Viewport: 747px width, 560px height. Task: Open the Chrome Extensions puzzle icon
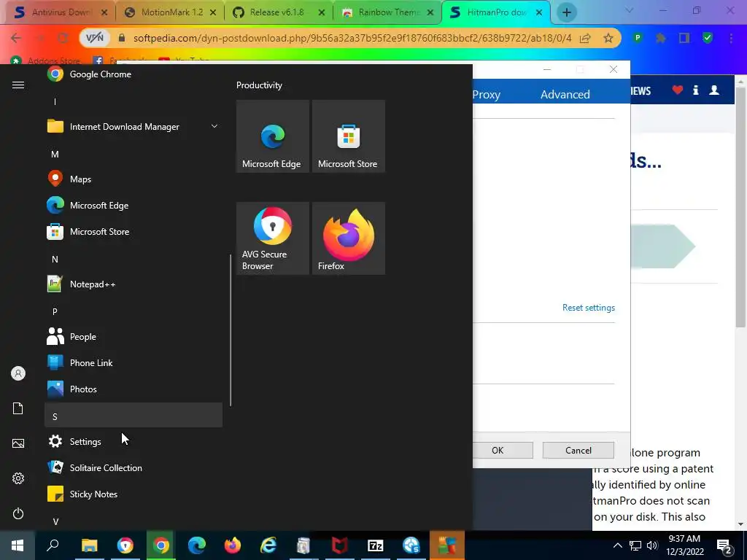(x=661, y=38)
